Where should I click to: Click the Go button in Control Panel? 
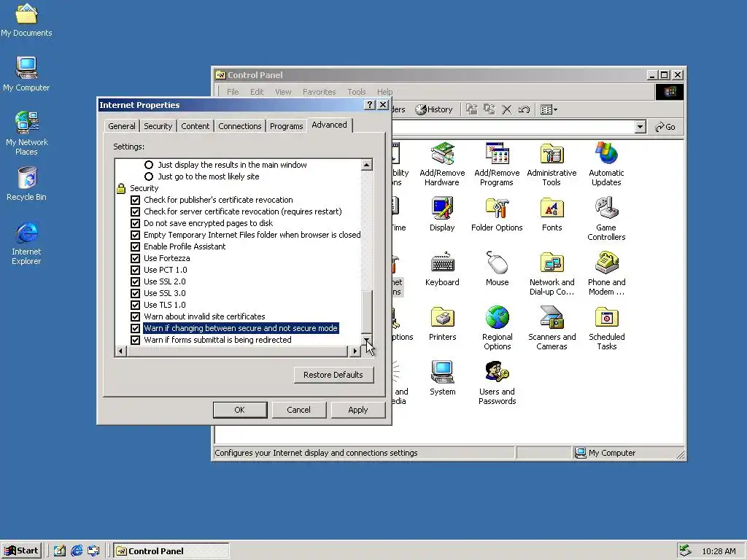(665, 127)
